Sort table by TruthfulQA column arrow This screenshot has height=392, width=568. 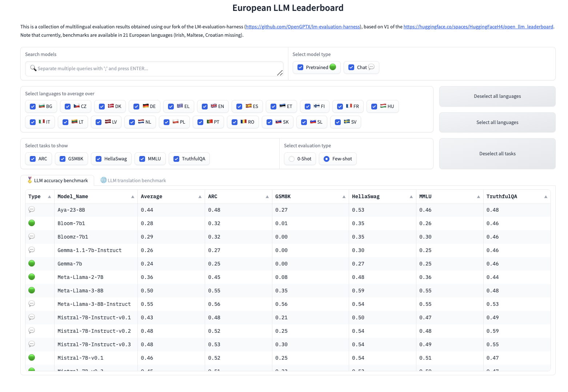546,197
